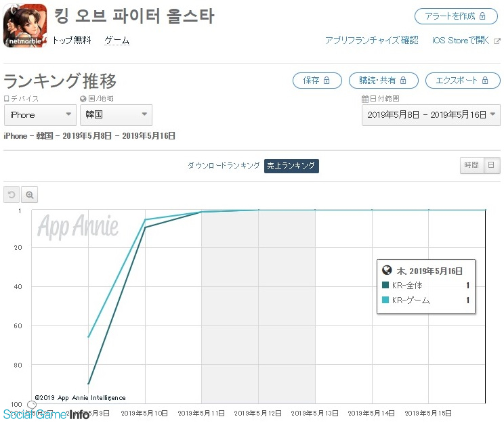Select 売上ランキング tab
Screen dimensions: 504x423
click(291, 166)
